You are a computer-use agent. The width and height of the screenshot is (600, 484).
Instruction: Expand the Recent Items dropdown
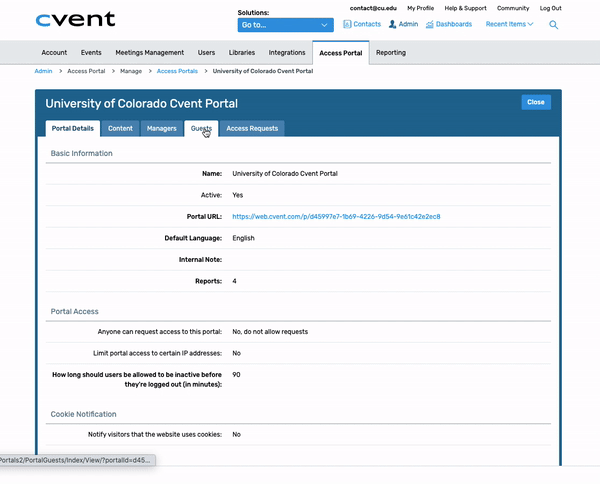(x=509, y=24)
